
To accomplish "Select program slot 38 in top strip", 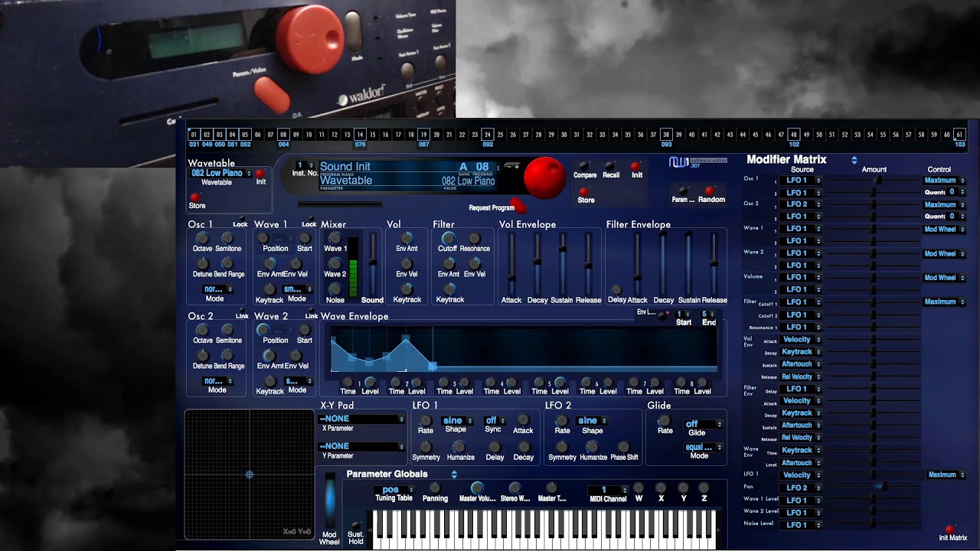I will (666, 135).
